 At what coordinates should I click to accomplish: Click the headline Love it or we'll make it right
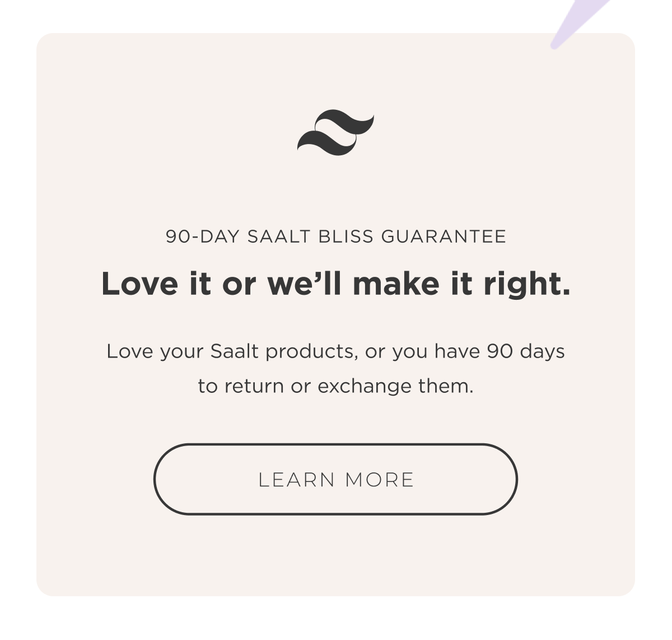pyautogui.click(x=336, y=284)
